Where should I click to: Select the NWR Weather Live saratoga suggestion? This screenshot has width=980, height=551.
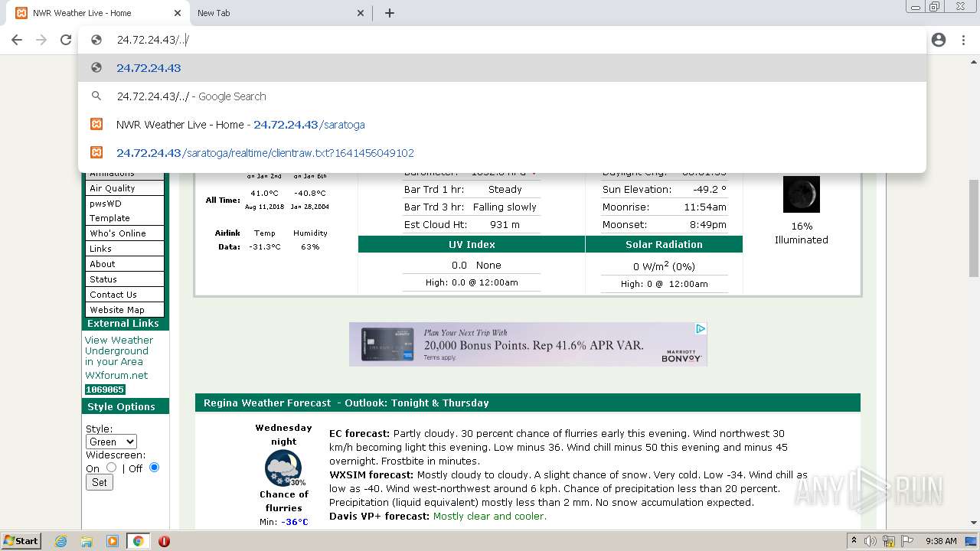(502, 125)
